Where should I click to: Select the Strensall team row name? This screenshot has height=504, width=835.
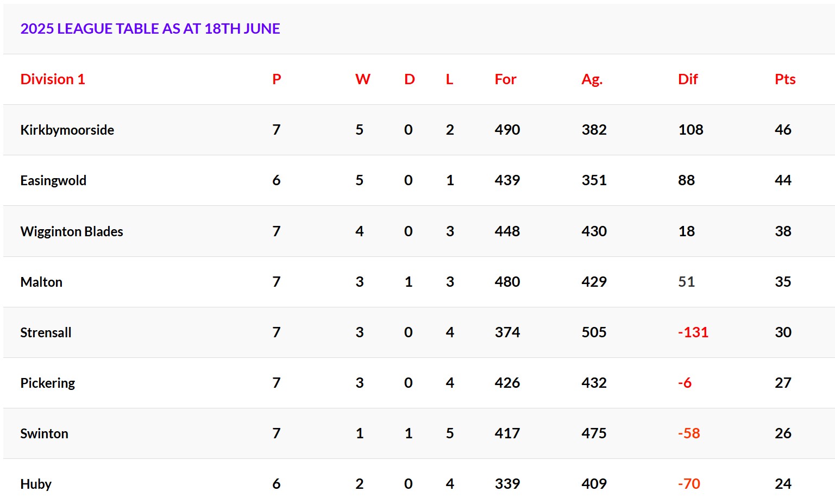point(46,332)
